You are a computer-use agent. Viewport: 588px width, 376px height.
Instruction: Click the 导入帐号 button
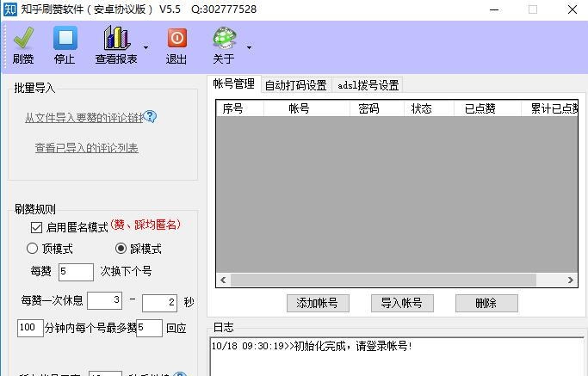(402, 303)
